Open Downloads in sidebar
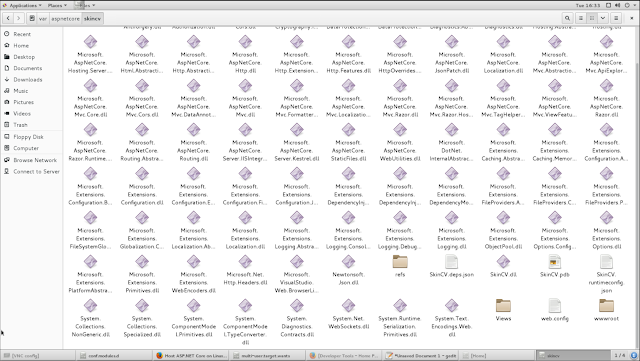The width and height of the screenshot is (640, 361). click(27, 80)
